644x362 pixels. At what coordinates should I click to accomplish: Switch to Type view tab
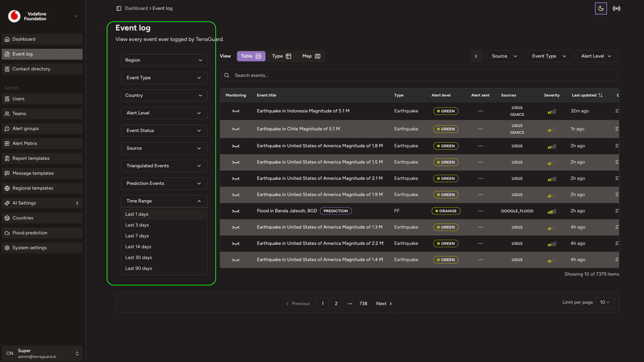281,56
